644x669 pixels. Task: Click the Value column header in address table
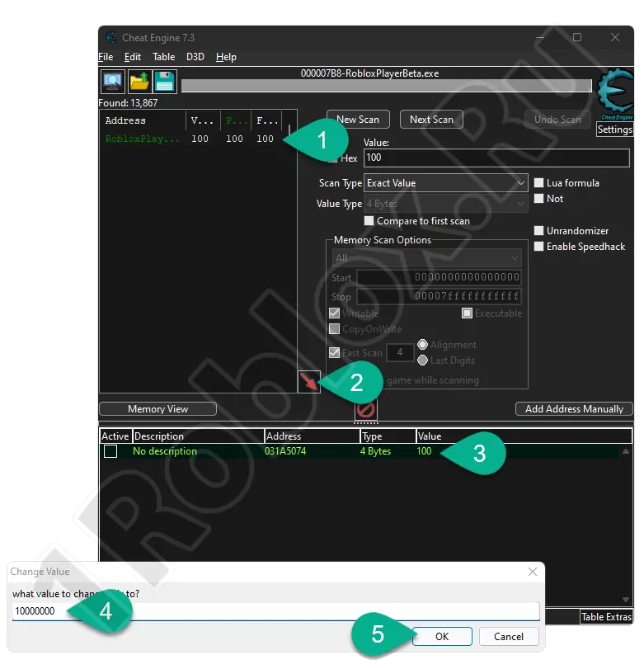click(x=524, y=436)
